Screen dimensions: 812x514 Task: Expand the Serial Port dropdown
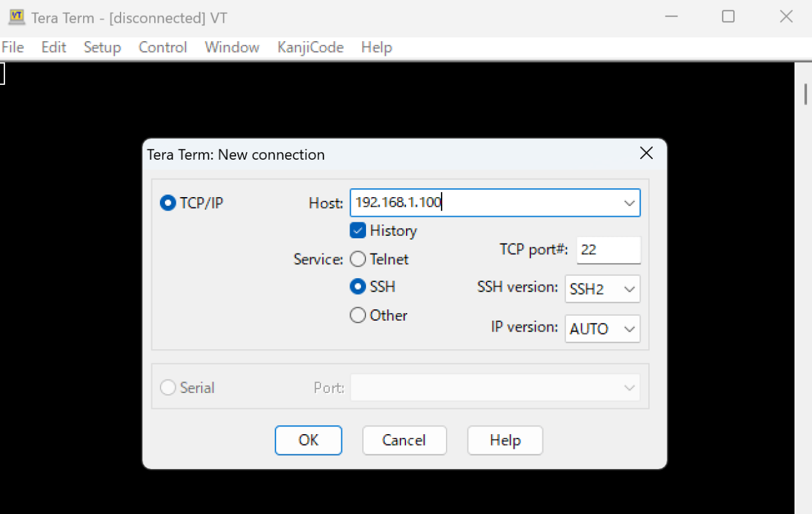(629, 387)
